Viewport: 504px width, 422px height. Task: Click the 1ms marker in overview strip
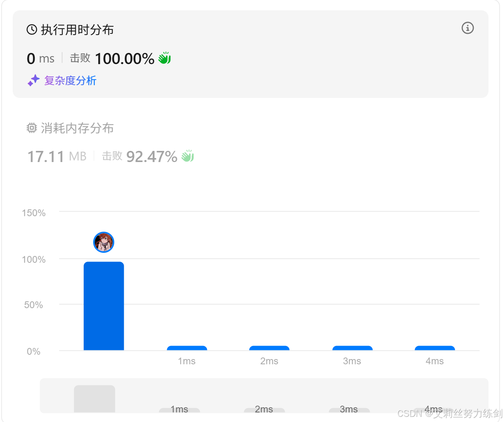[x=180, y=410]
